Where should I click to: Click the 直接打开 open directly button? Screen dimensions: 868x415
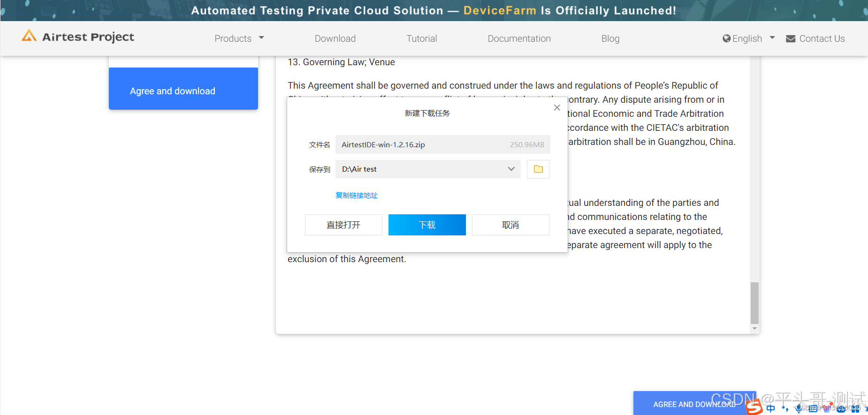343,225
